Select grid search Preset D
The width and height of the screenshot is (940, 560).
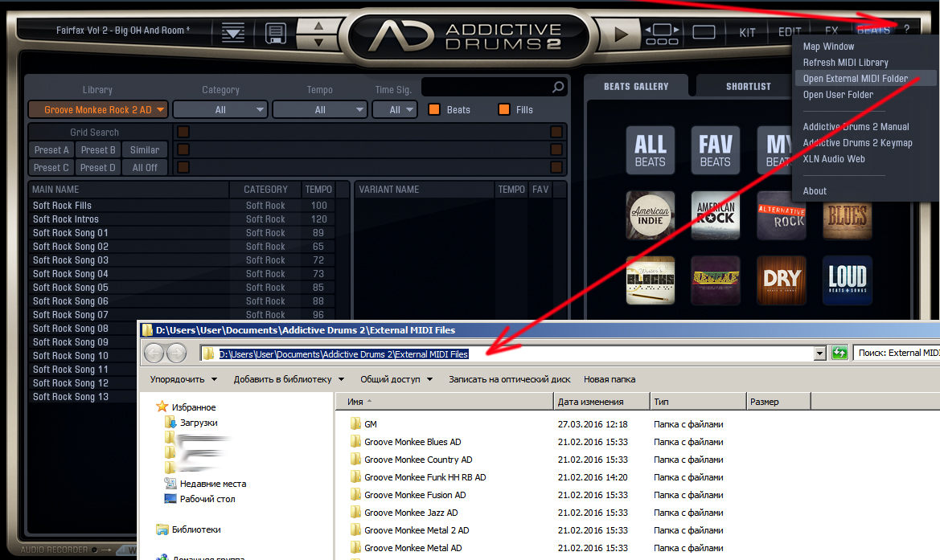click(x=98, y=168)
